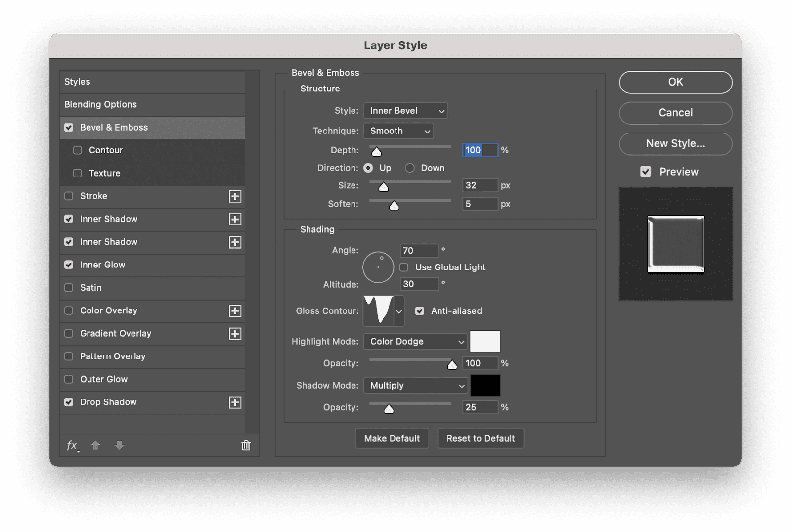Add another Stroke with its plus icon
791x532 pixels.
point(235,196)
